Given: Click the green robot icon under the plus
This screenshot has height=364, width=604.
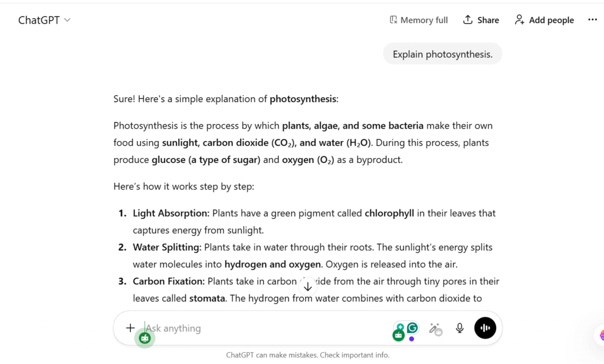Looking at the screenshot, I should point(145,339).
